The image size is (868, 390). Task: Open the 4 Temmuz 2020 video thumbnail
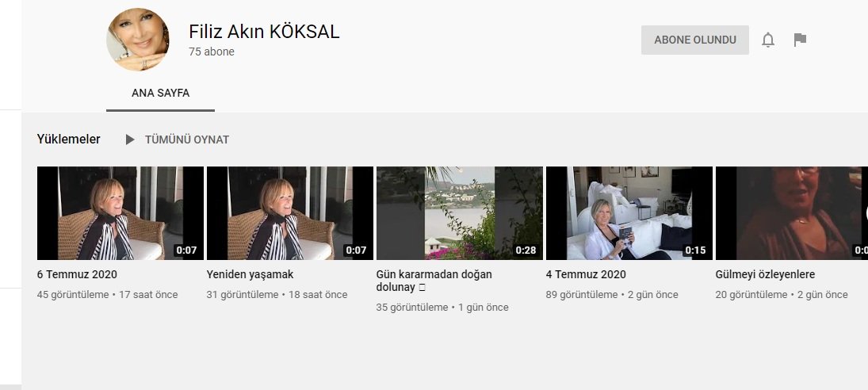pos(629,213)
